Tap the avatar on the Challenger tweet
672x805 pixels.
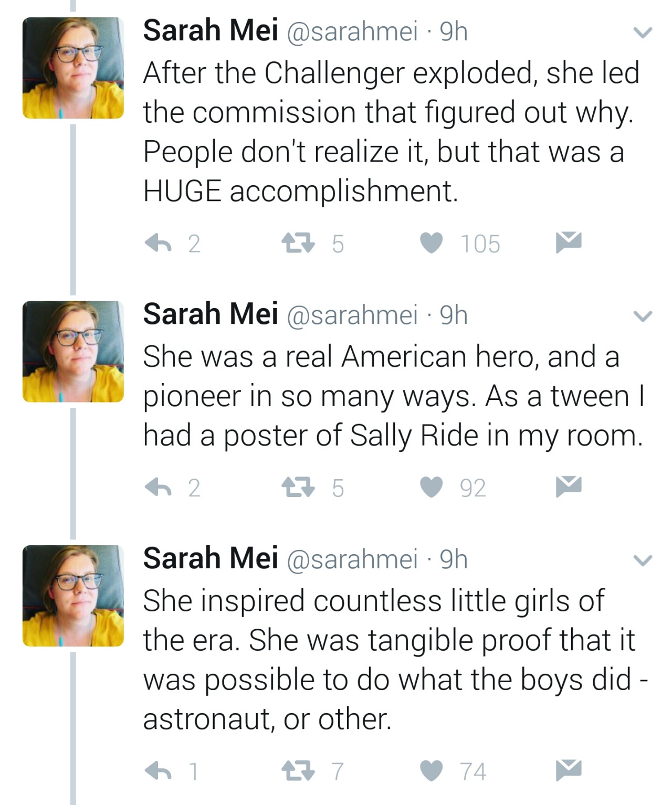point(73,68)
